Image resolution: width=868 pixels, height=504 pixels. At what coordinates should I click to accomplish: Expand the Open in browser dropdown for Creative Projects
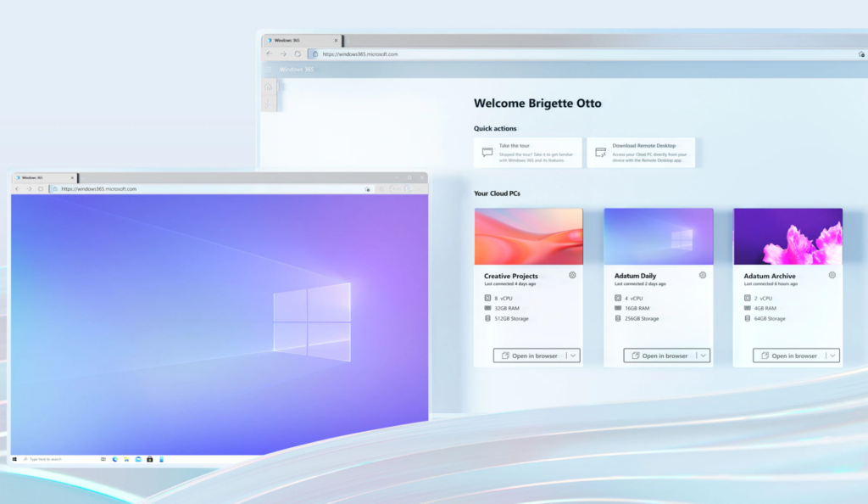click(x=574, y=356)
